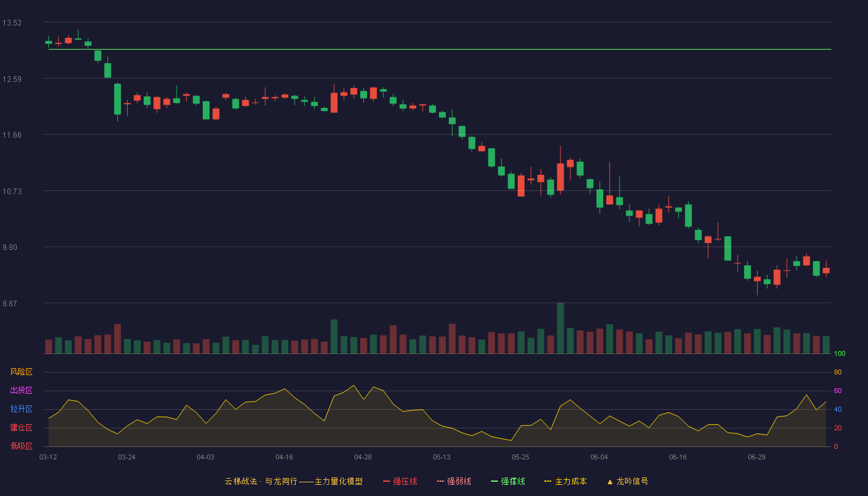
Task: Select the 风险区 zone label
Action: click(21, 372)
